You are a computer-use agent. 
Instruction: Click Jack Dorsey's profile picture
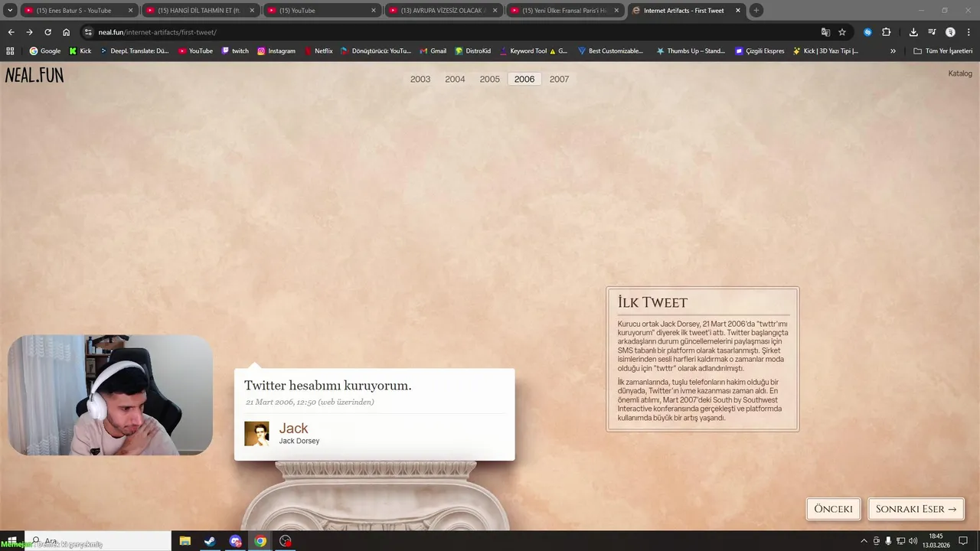tap(256, 434)
